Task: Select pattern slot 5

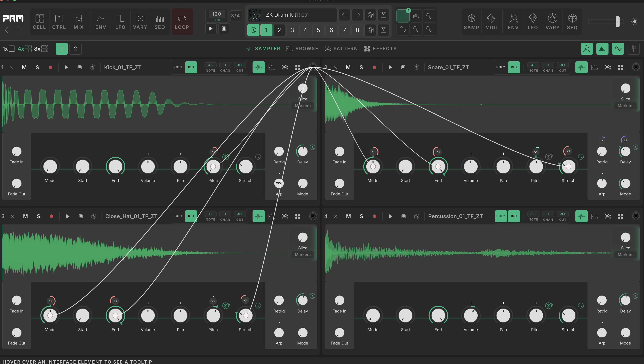Action: [318, 30]
